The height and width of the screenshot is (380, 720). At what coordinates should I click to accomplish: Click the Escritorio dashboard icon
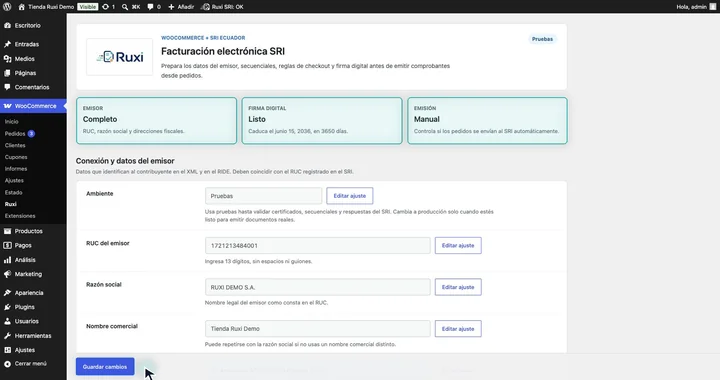coord(7,26)
